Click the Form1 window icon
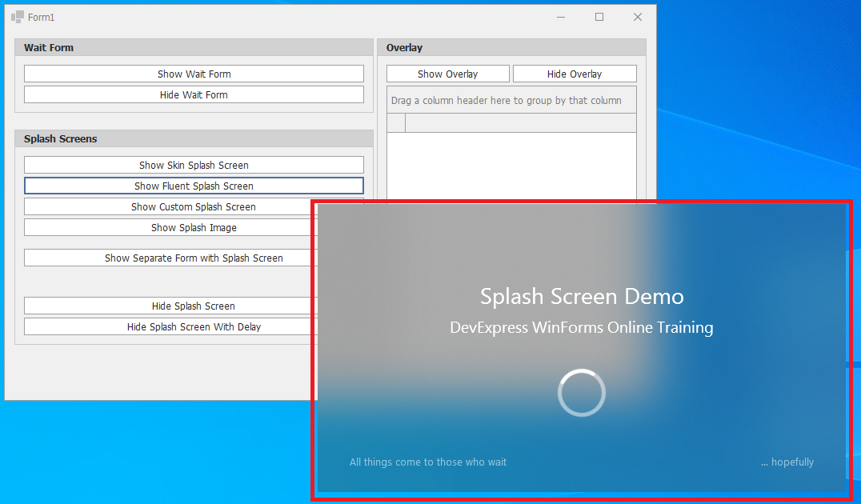 coord(18,17)
